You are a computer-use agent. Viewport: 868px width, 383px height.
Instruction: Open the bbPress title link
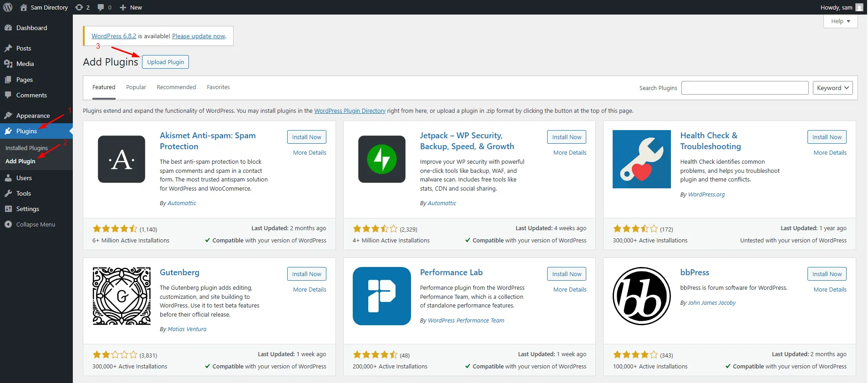coord(695,272)
